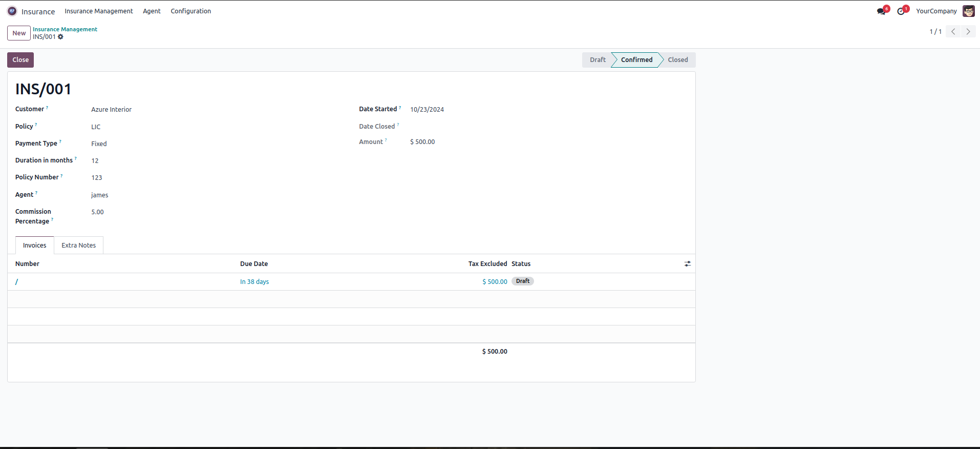Screen dimensions: 980x449
Task: Switch to the Invoices tab
Action: coord(35,246)
